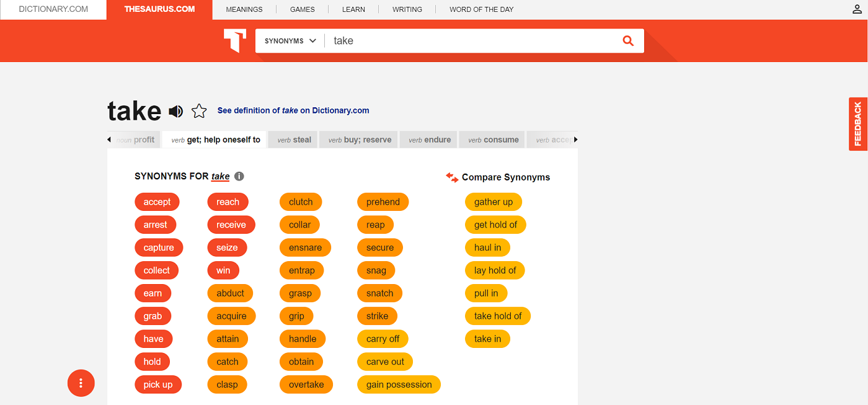Click the speaker icon to hear pronunciation of take
The image size is (868, 405).
(175, 110)
